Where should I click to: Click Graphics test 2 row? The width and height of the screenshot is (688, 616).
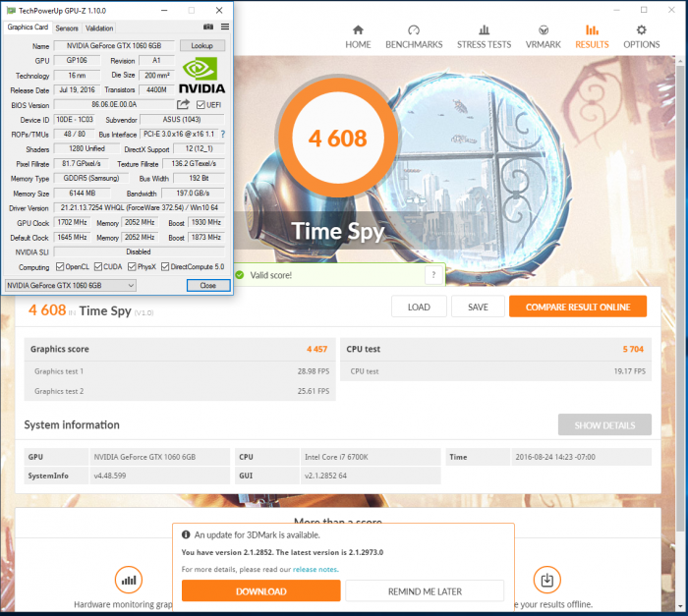tap(180, 391)
